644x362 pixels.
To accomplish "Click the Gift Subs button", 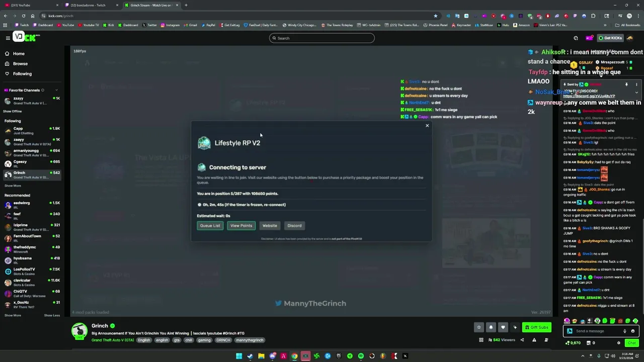I will point(536,327).
